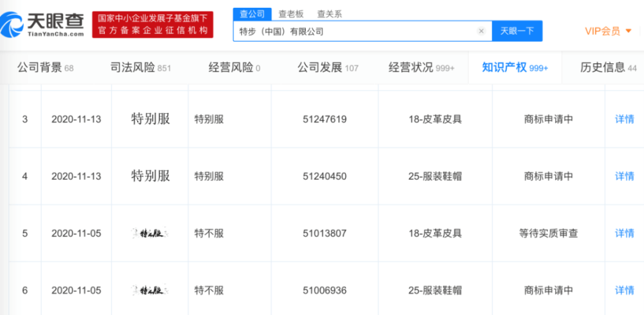The image size is (644, 315).
Task: Click the 2020-11-05 date in row 5
Action: (x=76, y=234)
